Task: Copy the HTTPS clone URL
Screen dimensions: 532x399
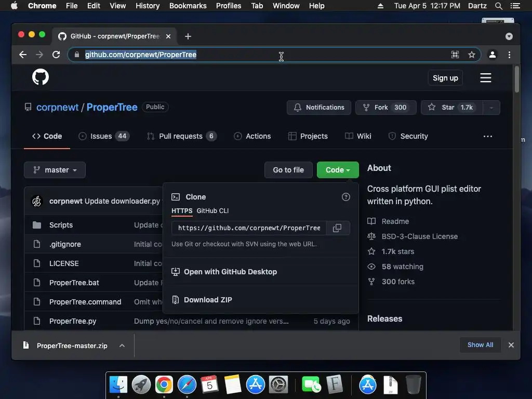Action: (x=337, y=228)
